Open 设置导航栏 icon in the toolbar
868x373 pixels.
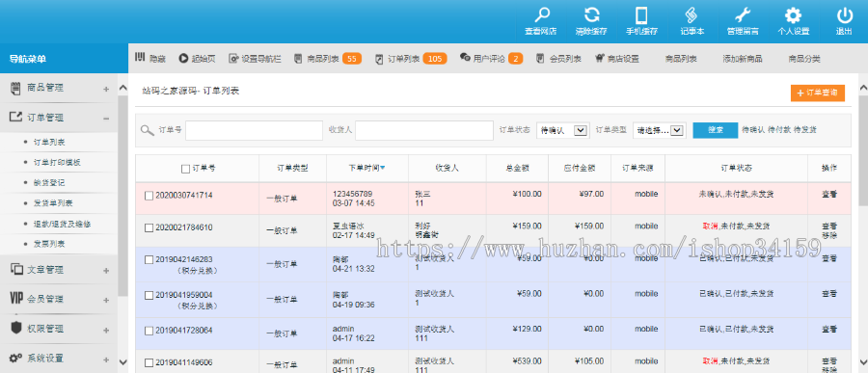233,58
